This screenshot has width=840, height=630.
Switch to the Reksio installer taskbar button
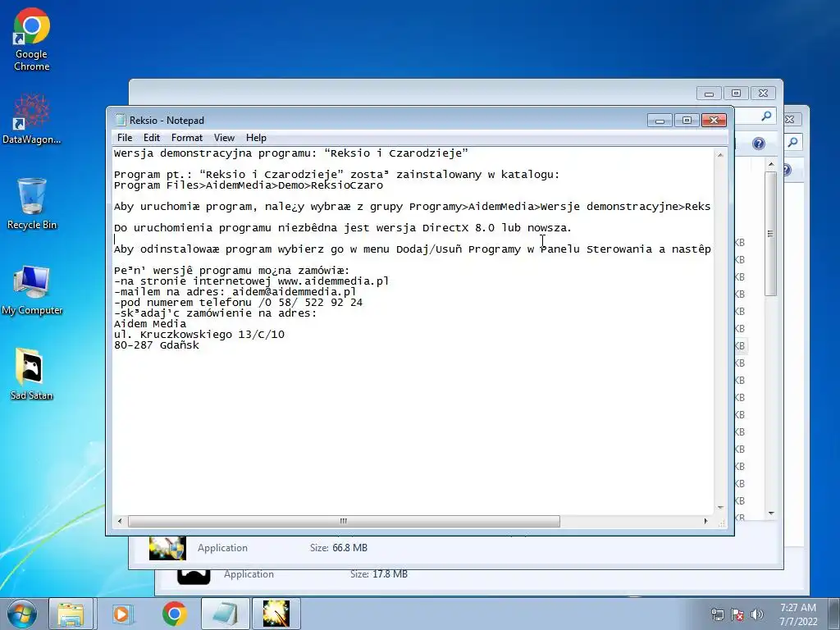coord(276,614)
